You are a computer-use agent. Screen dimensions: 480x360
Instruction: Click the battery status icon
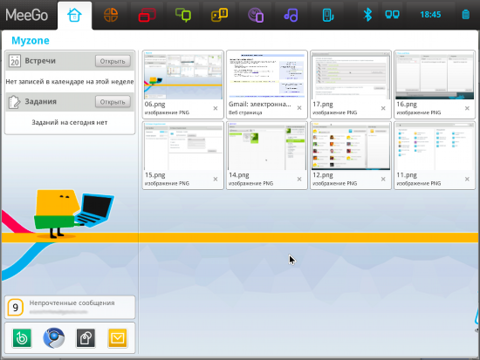tap(466, 15)
